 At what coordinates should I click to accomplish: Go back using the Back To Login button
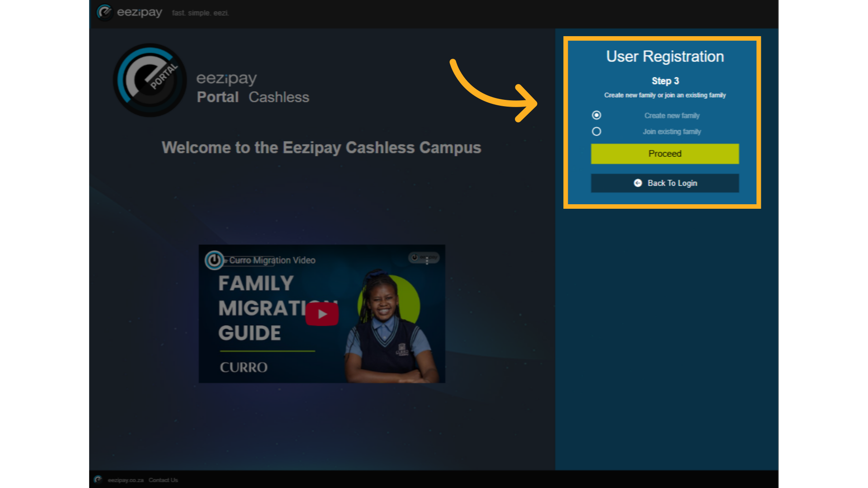pyautogui.click(x=665, y=183)
